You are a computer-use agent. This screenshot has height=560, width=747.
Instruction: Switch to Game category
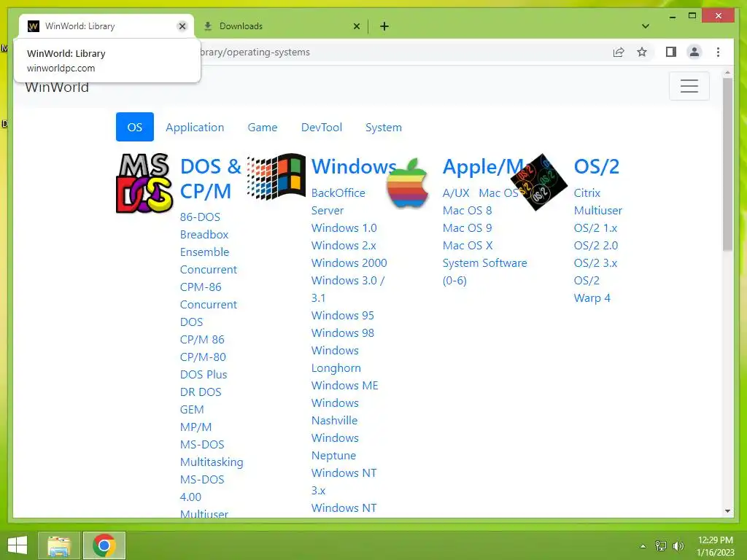pyautogui.click(x=263, y=127)
